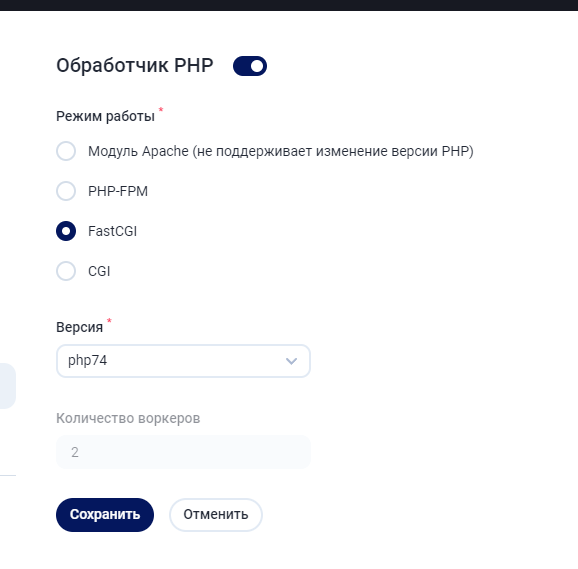Click the selected FastCGI radio circle
This screenshot has height=569, width=578.
66,231
